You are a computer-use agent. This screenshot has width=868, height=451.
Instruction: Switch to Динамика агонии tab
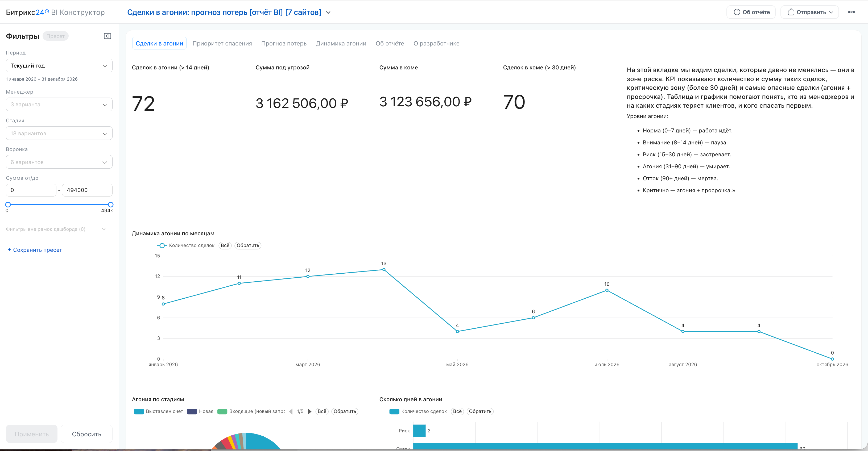click(x=341, y=43)
